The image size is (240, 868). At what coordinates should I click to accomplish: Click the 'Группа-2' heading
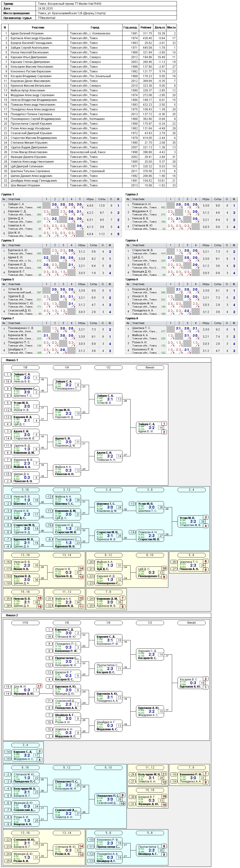132,194
